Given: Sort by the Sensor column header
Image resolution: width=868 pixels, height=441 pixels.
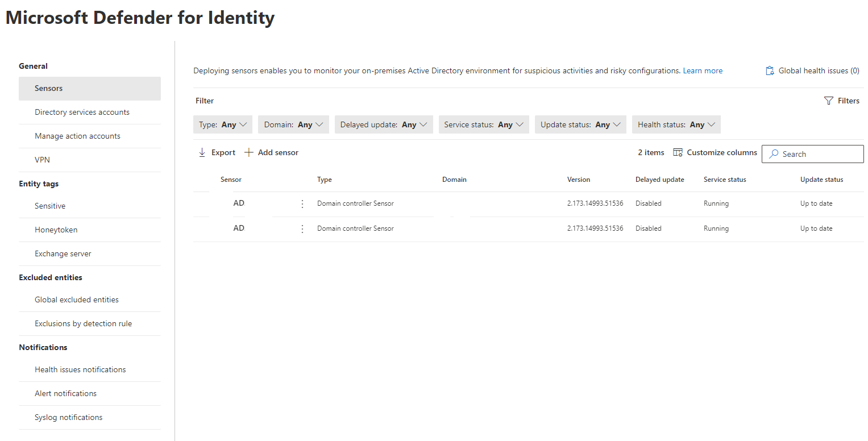Looking at the screenshot, I should coord(231,180).
